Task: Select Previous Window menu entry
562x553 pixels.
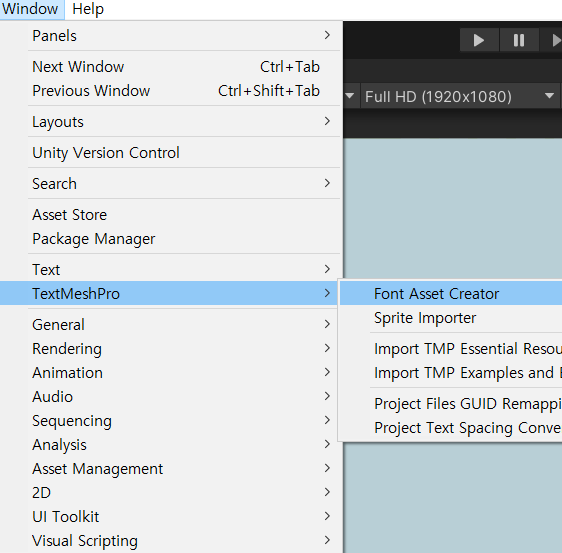Action: tap(170, 91)
